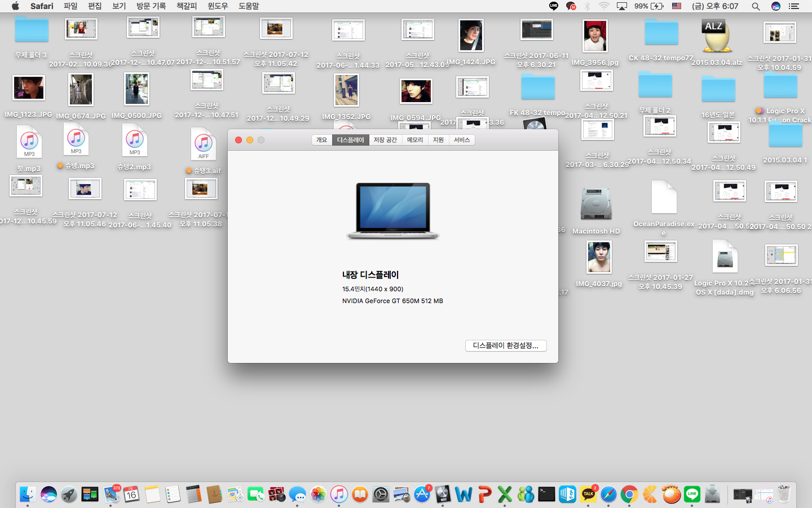The height and width of the screenshot is (508, 812).
Task: Open Spotlight search magnifier icon
Action: 756,6
